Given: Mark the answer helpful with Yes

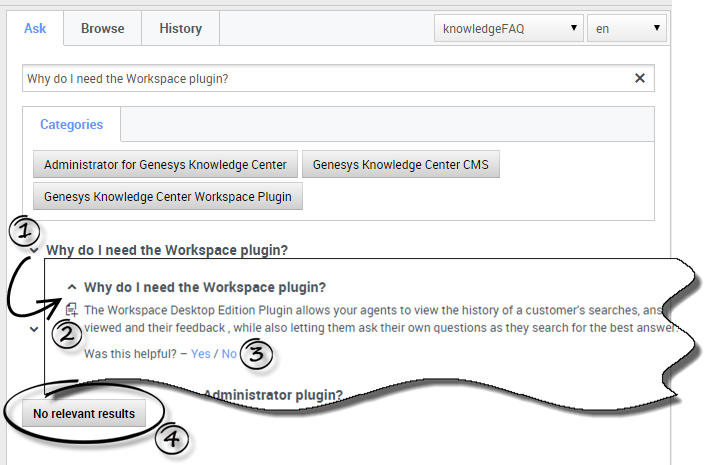Looking at the screenshot, I should tap(200, 354).
